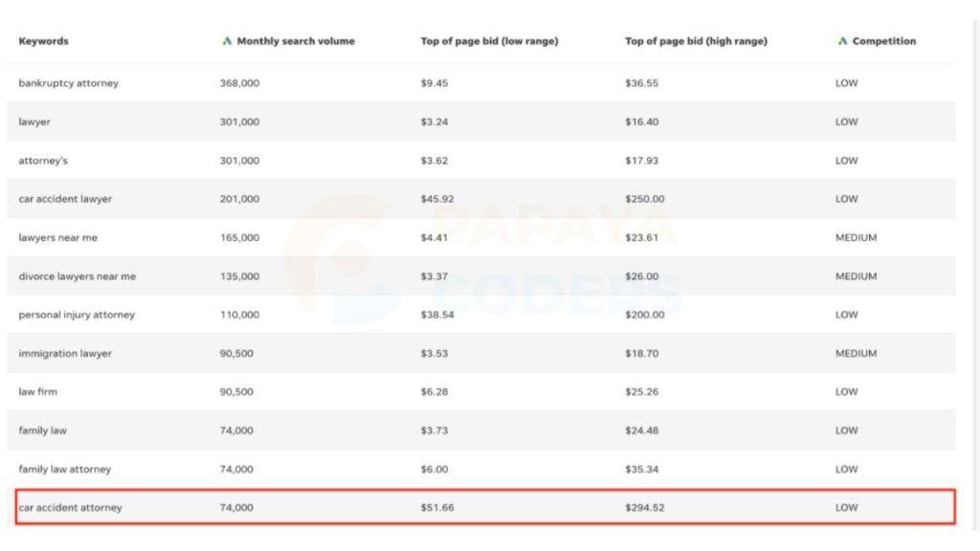980x551 pixels.
Task: Sort by the Keywords column header
Action: tap(44, 41)
